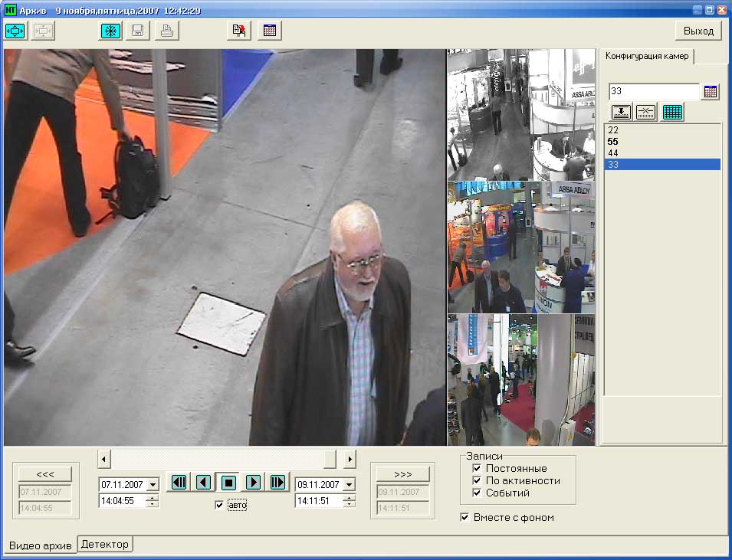Click the '>>>' jump to archive end button

coord(402,473)
